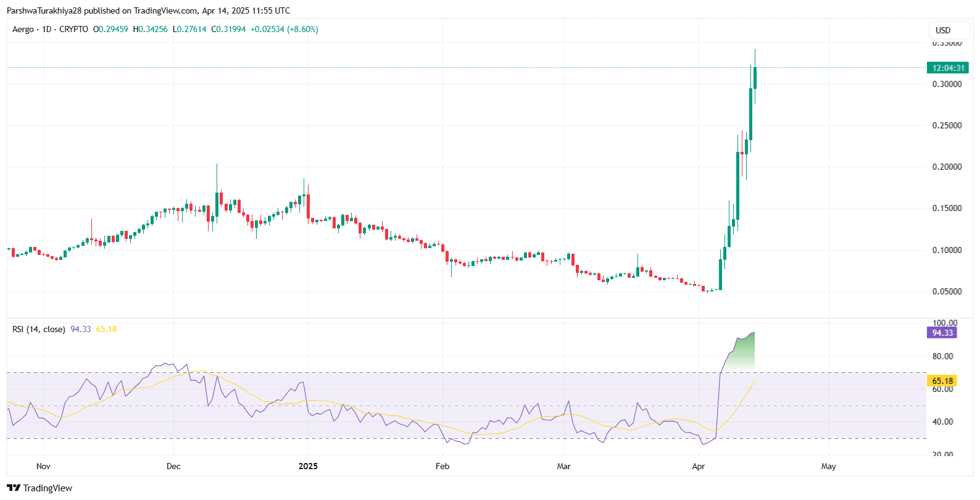Click the ParshwaTurakhiya28 publisher name in header

(44, 10)
